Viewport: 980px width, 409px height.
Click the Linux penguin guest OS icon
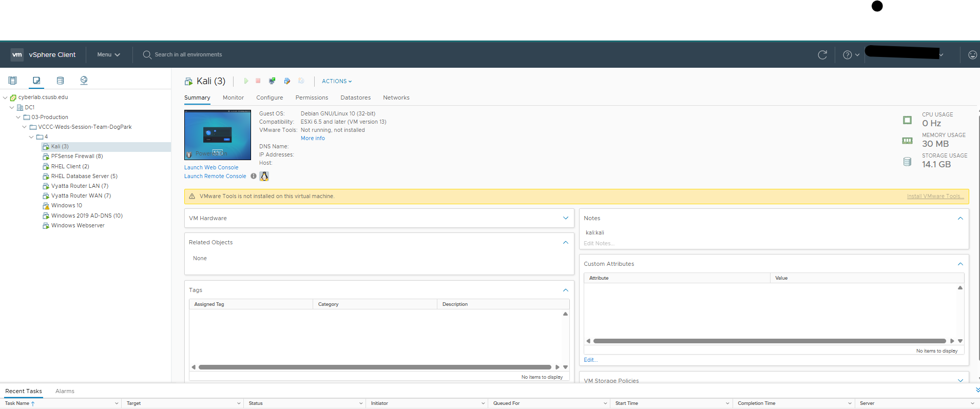click(x=264, y=176)
